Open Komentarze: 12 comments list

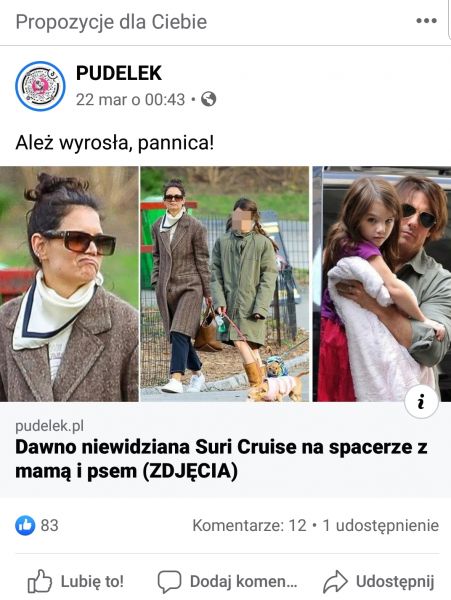click(x=249, y=525)
